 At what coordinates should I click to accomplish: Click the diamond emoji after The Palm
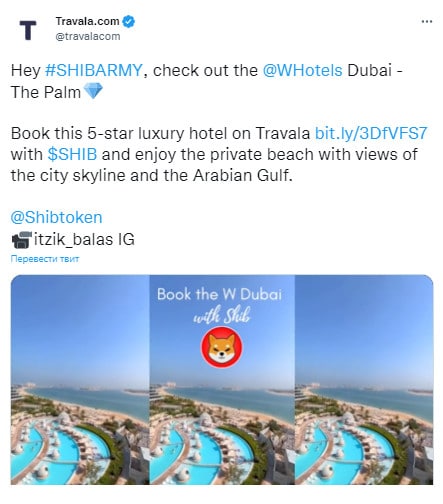click(93, 91)
